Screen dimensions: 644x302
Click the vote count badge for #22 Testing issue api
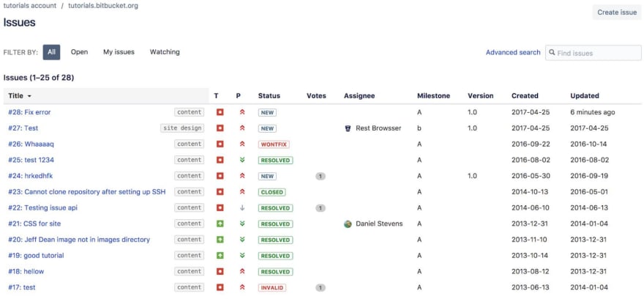click(x=321, y=207)
